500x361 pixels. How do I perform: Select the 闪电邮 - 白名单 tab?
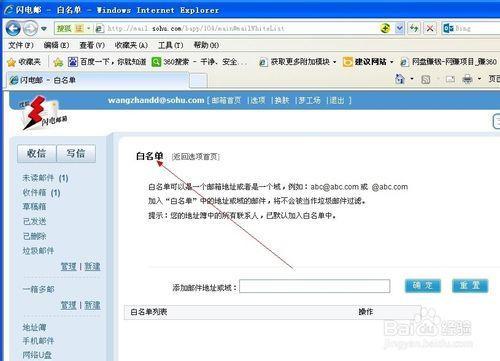99,80
